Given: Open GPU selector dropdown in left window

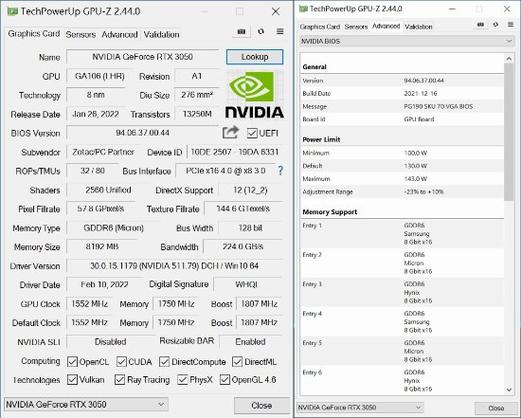Looking at the screenshot, I should [x=86, y=405].
